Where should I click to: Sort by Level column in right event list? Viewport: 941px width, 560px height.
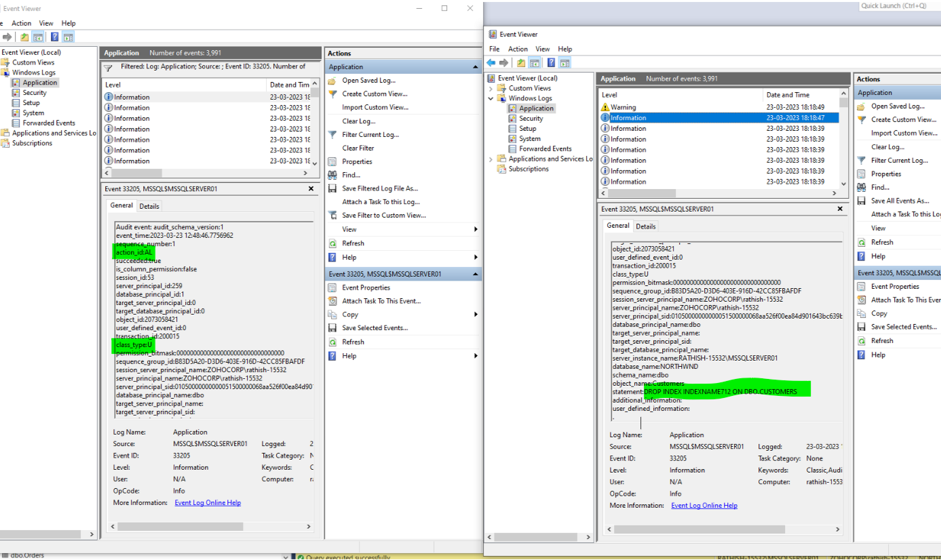pos(680,95)
